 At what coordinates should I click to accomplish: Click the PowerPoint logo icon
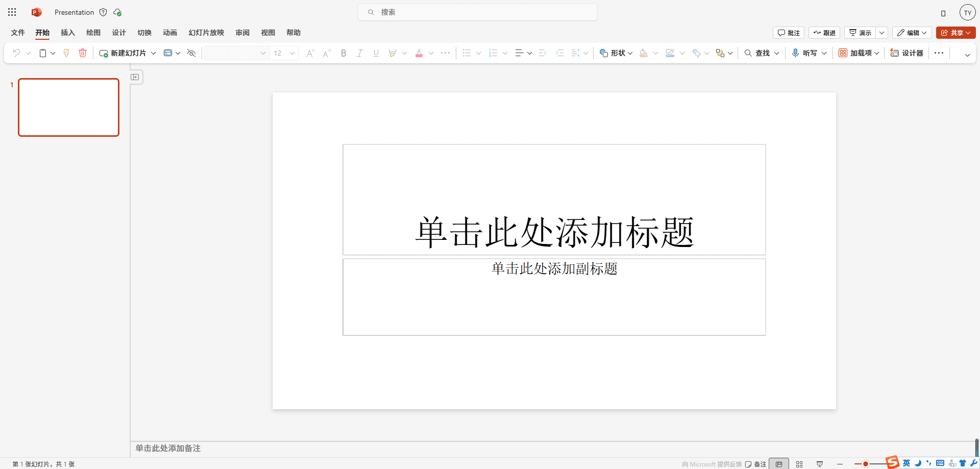36,12
